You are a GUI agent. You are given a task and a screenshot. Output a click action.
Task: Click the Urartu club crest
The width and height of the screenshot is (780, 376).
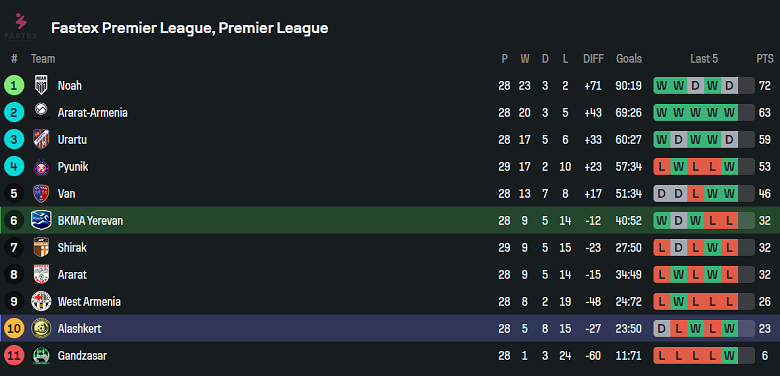tap(41, 139)
